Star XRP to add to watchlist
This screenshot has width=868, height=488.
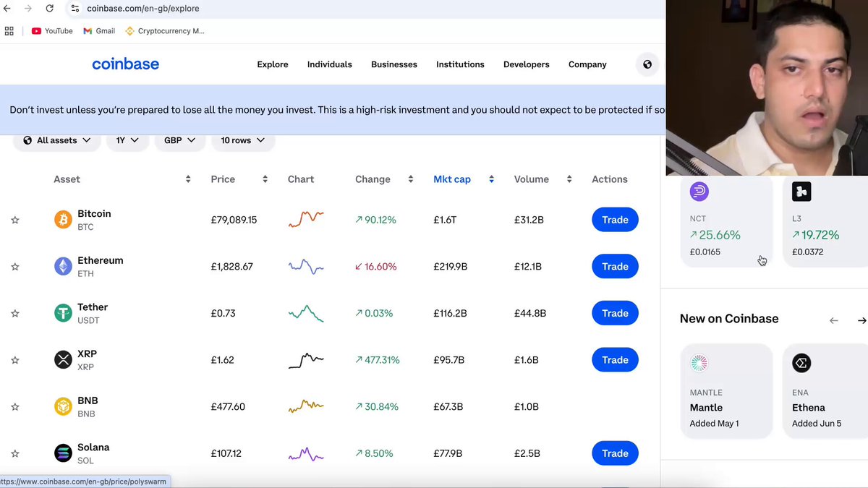pyautogui.click(x=15, y=360)
